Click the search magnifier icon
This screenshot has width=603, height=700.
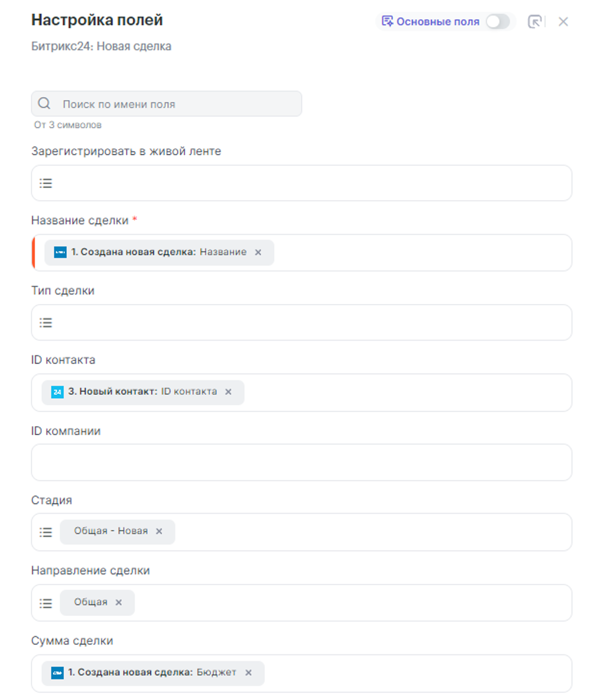point(44,104)
